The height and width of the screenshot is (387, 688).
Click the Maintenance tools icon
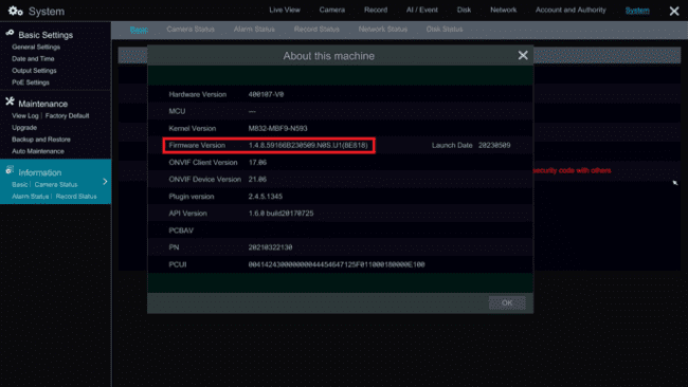point(10,102)
